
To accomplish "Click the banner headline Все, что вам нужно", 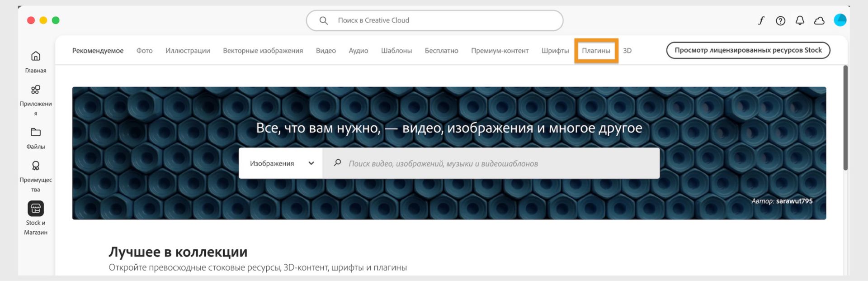I will pos(449,128).
